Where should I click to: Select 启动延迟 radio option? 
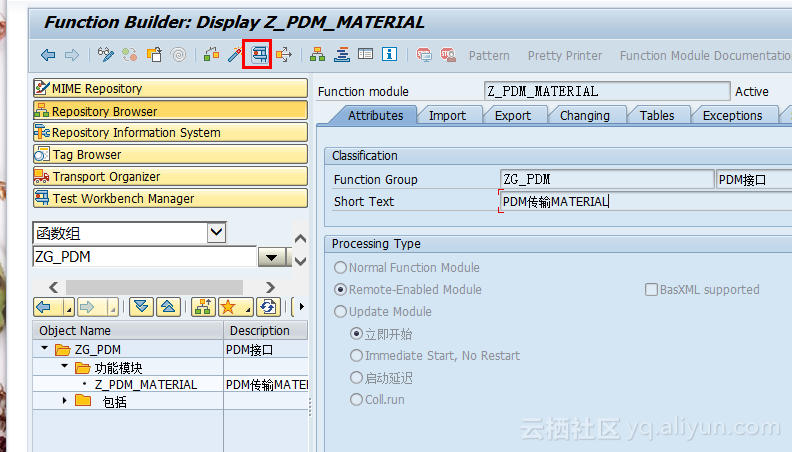(357, 377)
